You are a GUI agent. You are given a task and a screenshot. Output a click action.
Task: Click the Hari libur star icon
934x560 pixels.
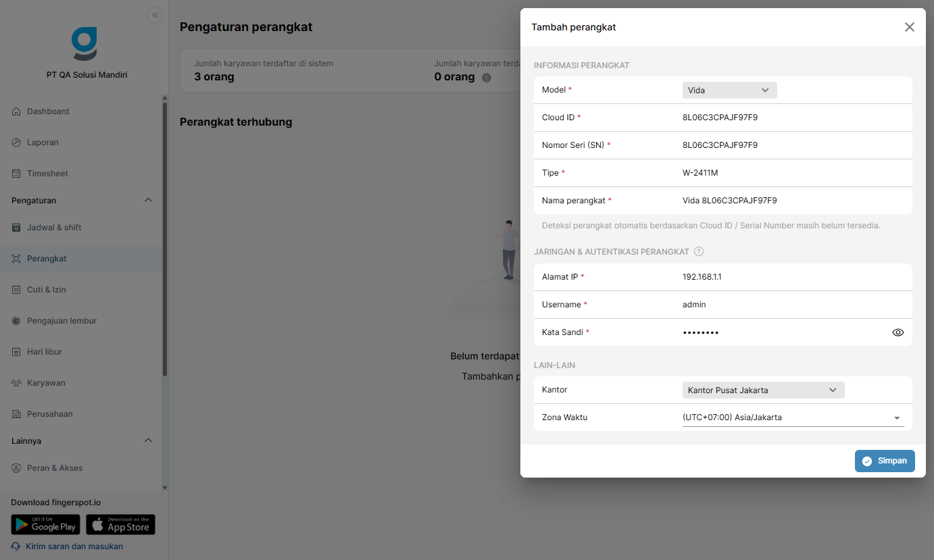(x=16, y=352)
